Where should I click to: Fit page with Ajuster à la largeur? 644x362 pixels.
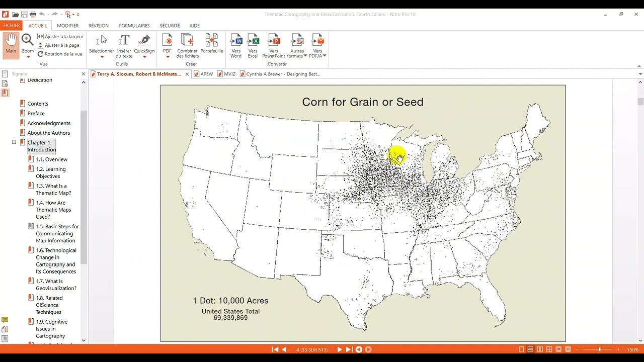pyautogui.click(x=60, y=37)
